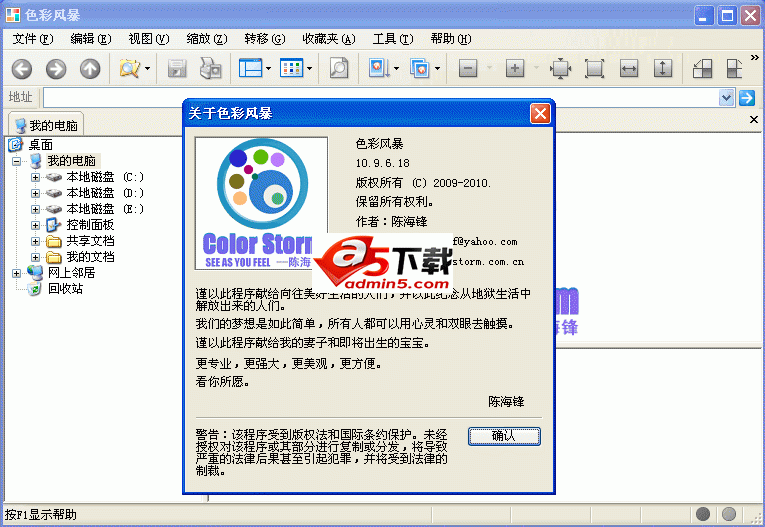This screenshot has width=765, height=527.
Task: Collapse the 我的电脑 tree node
Action: click(x=17, y=161)
